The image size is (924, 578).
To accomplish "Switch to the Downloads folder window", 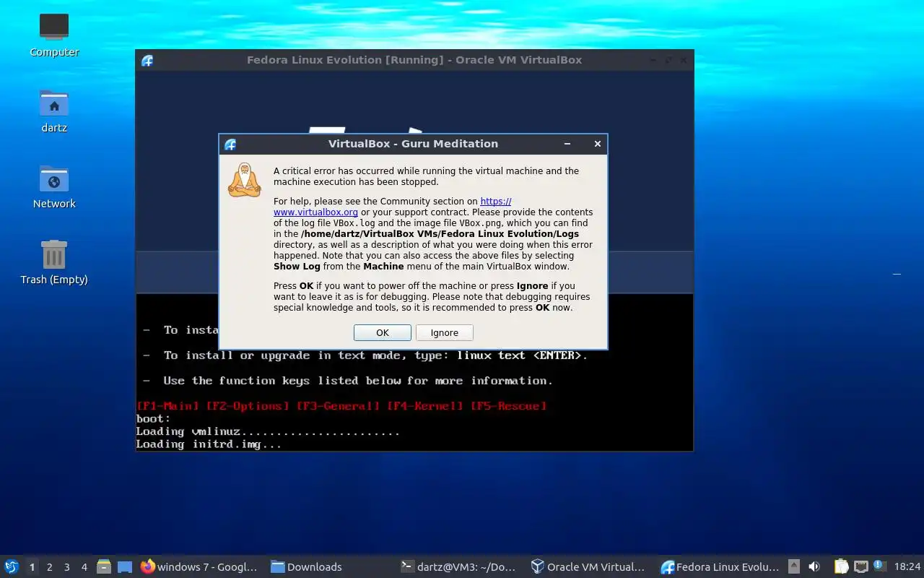I will pos(307,566).
